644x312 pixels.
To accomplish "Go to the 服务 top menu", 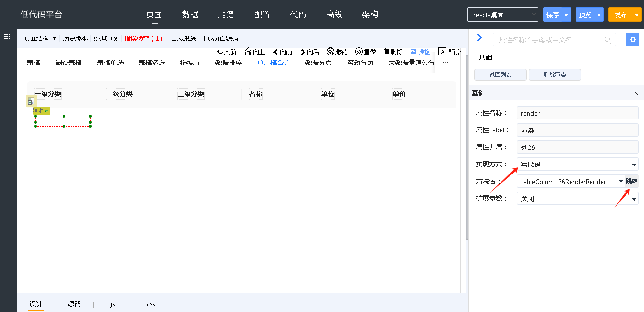I will [226, 14].
